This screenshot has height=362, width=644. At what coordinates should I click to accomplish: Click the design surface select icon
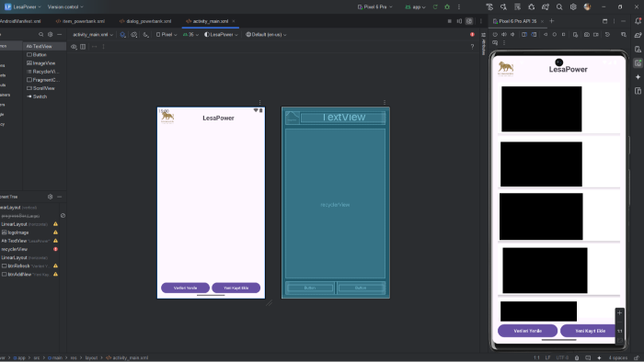click(x=122, y=35)
